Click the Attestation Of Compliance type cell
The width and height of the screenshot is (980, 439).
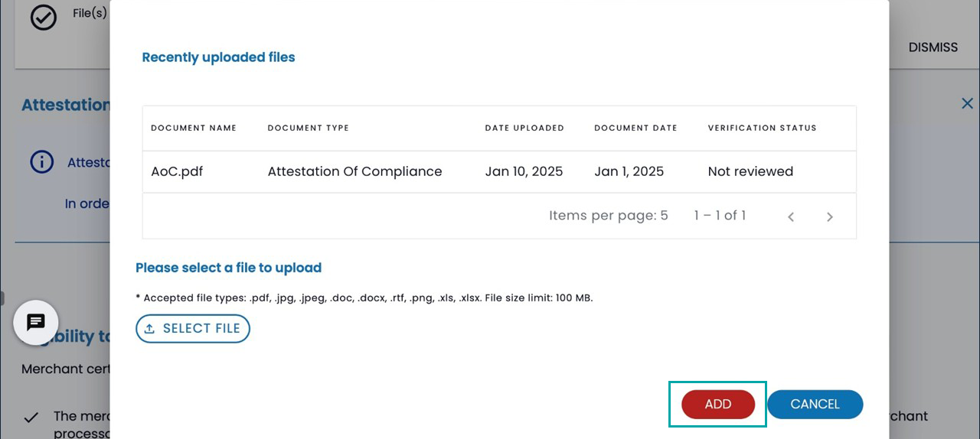click(354, 171)
